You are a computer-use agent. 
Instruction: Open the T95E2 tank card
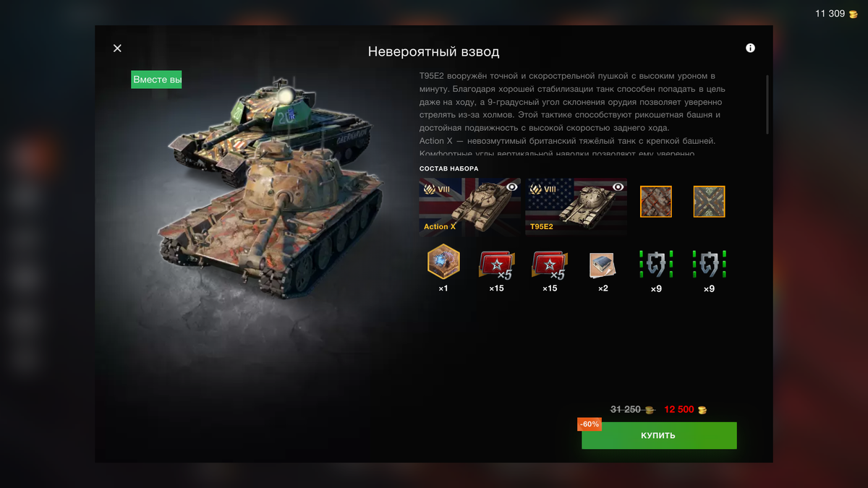(576, 207)
